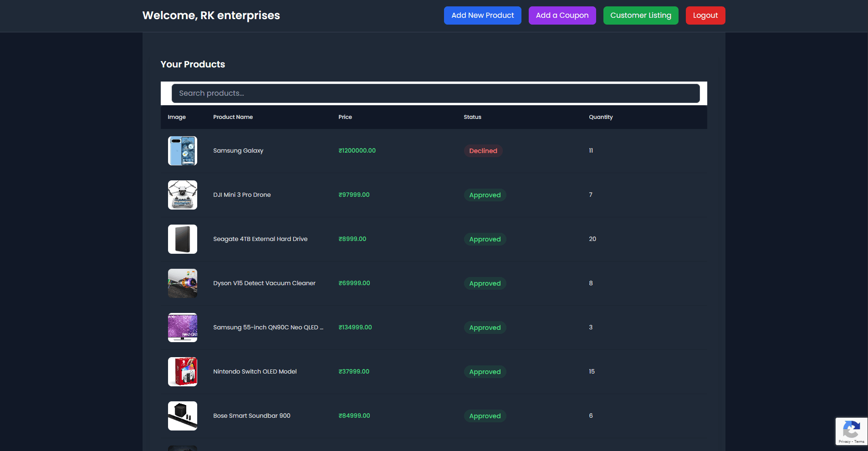Click the DJI Mini 3 Pro Drone image
Image resolution: width=868 pixels, height=451 pixels.
pyautogui.click(x=182, y=195)
